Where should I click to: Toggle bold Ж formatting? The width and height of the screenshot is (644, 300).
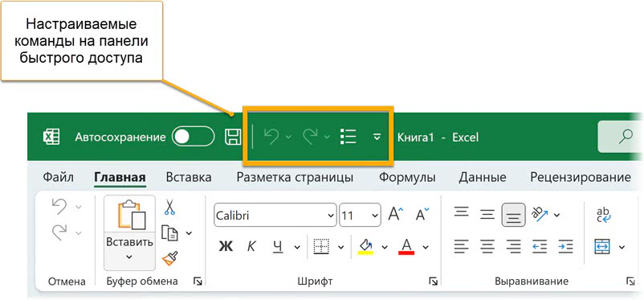[226, 246]
